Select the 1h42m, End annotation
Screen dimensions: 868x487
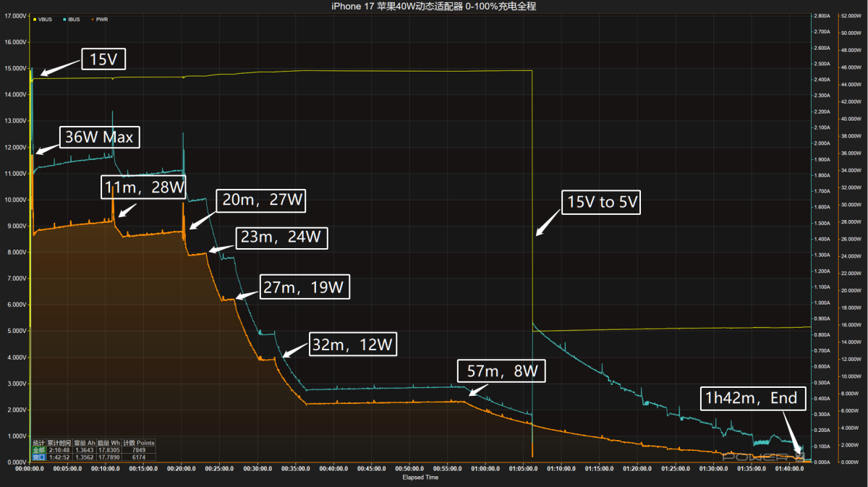point(749,397)
